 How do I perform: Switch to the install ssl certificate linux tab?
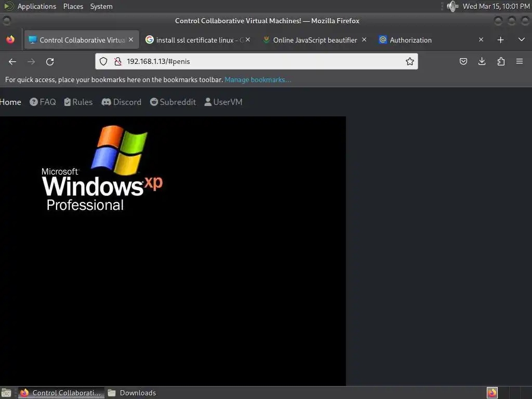pyautogui.click(x=198, y=39)
